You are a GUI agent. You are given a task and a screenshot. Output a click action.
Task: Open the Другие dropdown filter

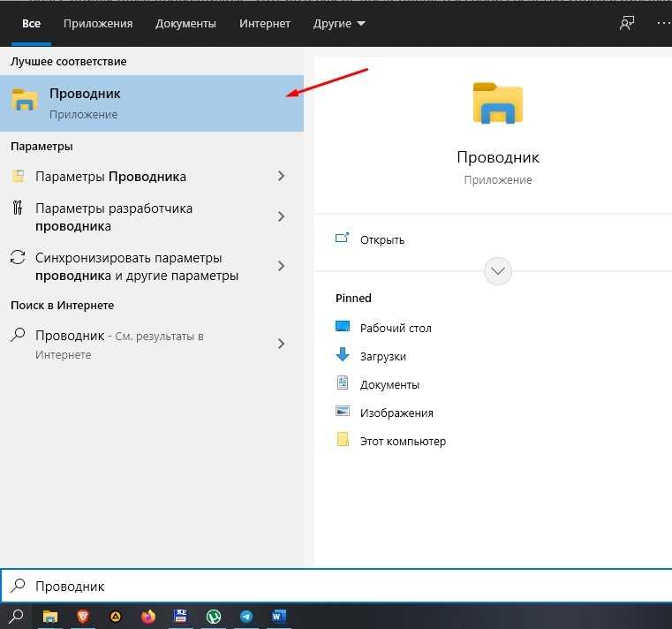(339, 23)
